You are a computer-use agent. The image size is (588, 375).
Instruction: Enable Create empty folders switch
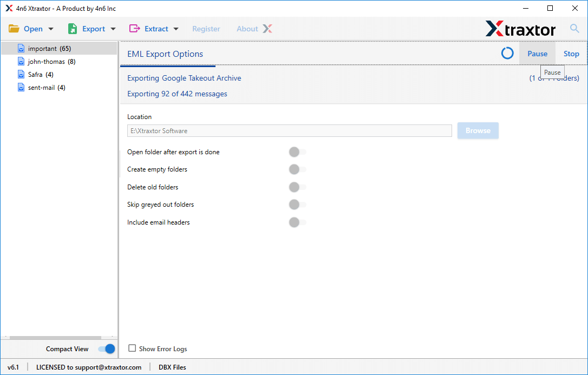click(x=298, y=169)
